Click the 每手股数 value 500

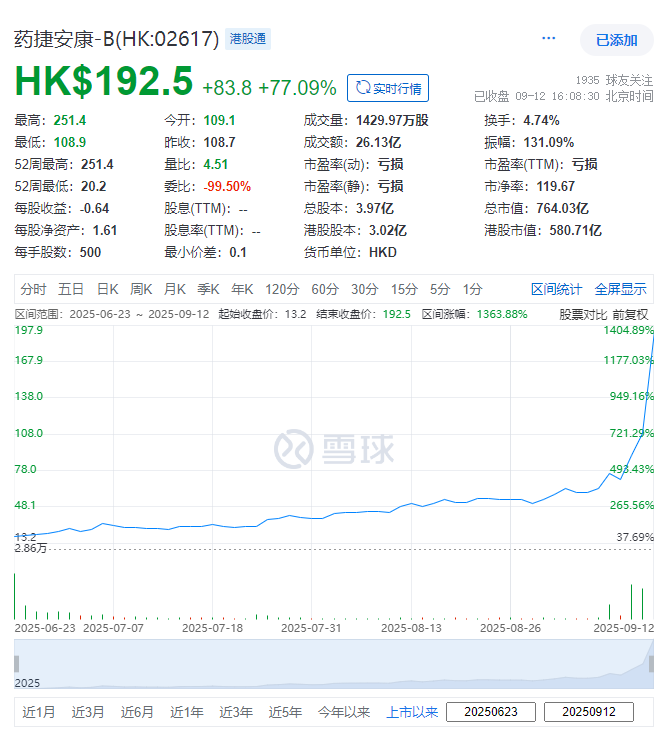tap(90, 252)
